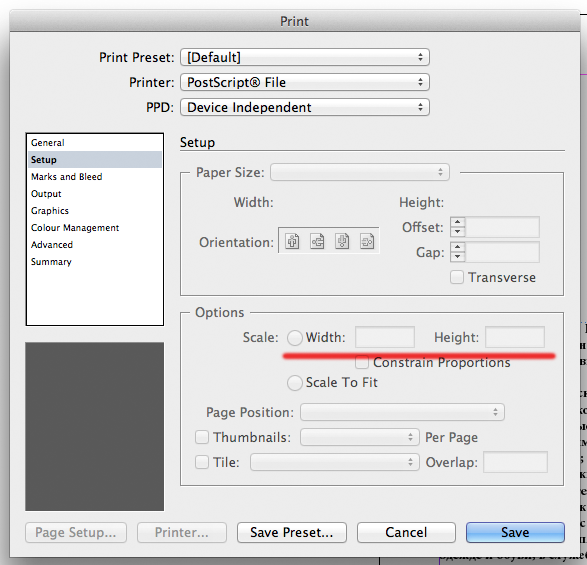Select the Setup panel
587x565 pixels.
point(95,160)
